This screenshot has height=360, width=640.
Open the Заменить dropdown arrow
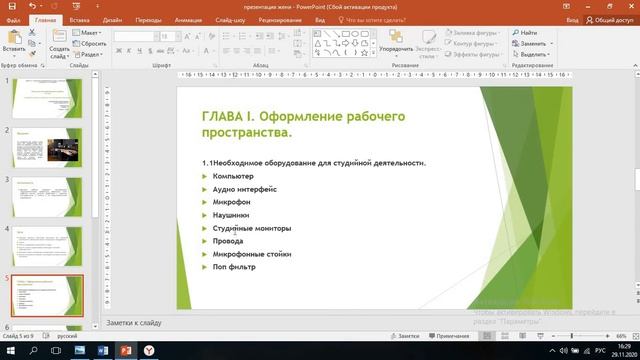(x=551, y=43)
